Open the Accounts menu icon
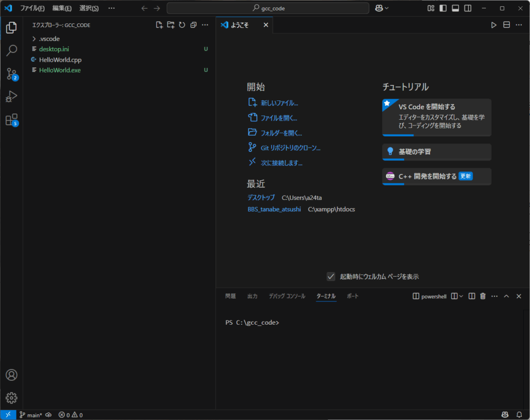This screenshot has width=530, height=420. click(11, 375)
